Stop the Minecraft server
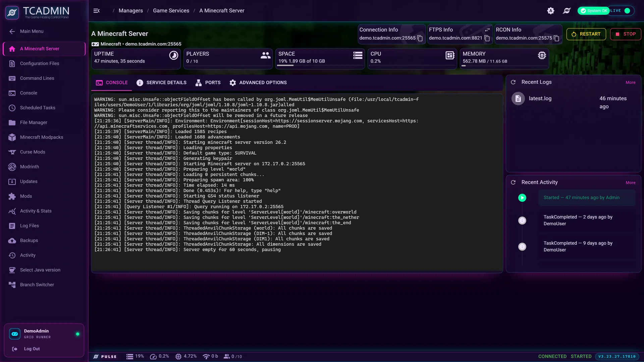Screen dimensions: 644x362 (626, 34)
